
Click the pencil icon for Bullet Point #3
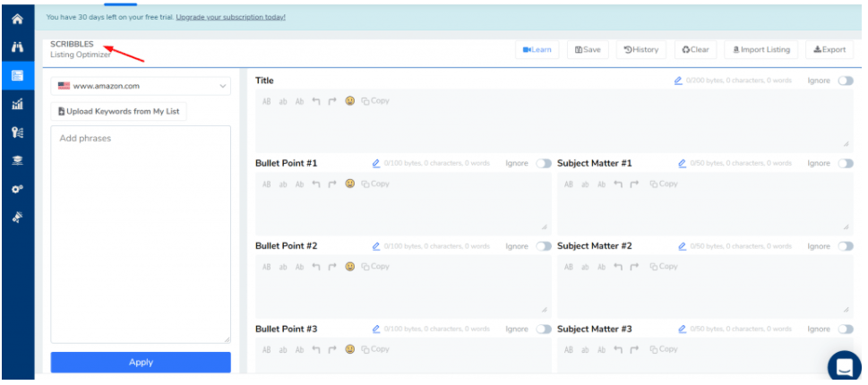(376, 329)
